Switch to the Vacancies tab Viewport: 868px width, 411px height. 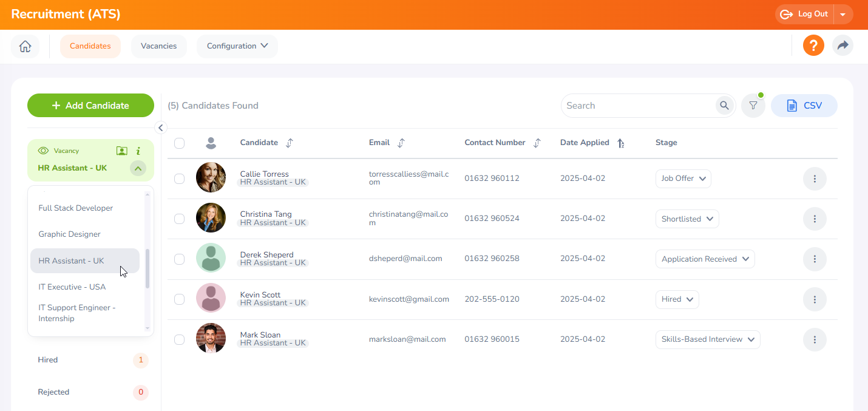(158, 46)
